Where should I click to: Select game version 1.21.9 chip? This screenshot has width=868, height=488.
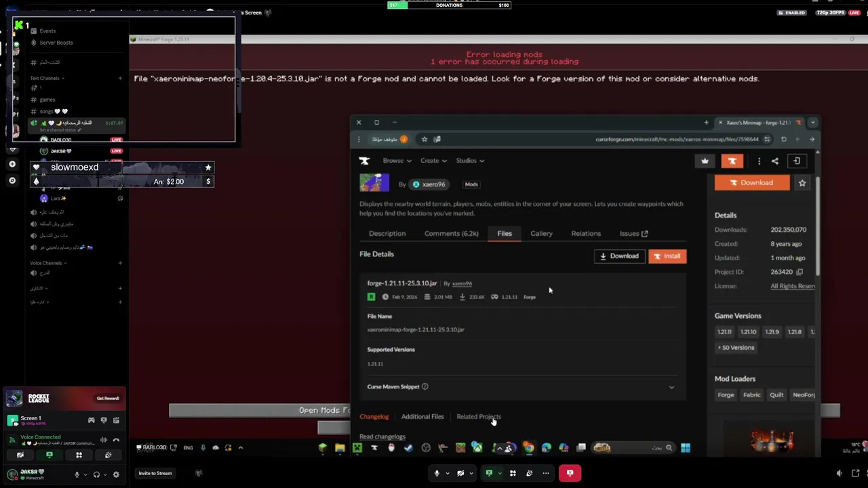tap(772, 332)
